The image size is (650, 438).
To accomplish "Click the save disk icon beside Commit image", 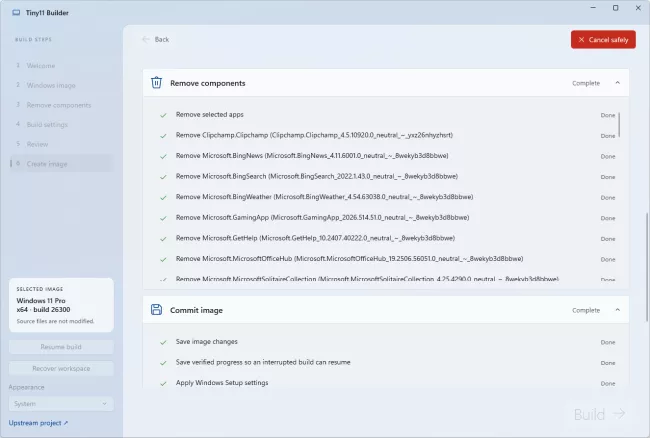I will pyautogui.click(x=156, y=310).
